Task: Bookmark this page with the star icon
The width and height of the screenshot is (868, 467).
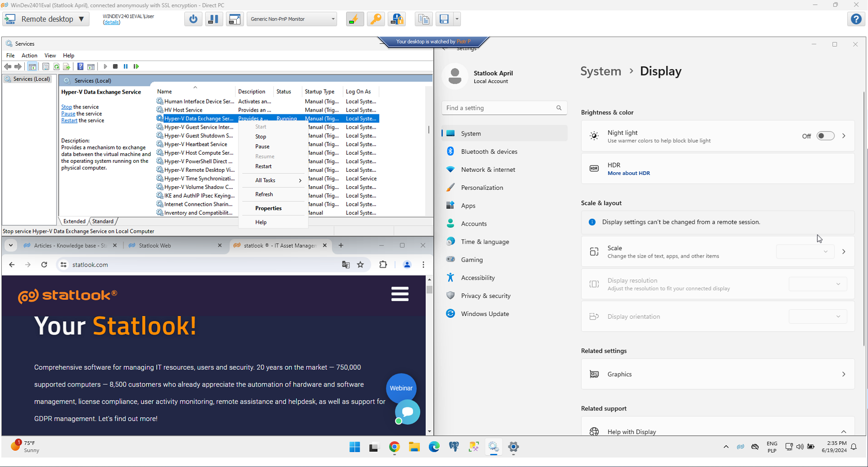Action: (x=360, y=265)
